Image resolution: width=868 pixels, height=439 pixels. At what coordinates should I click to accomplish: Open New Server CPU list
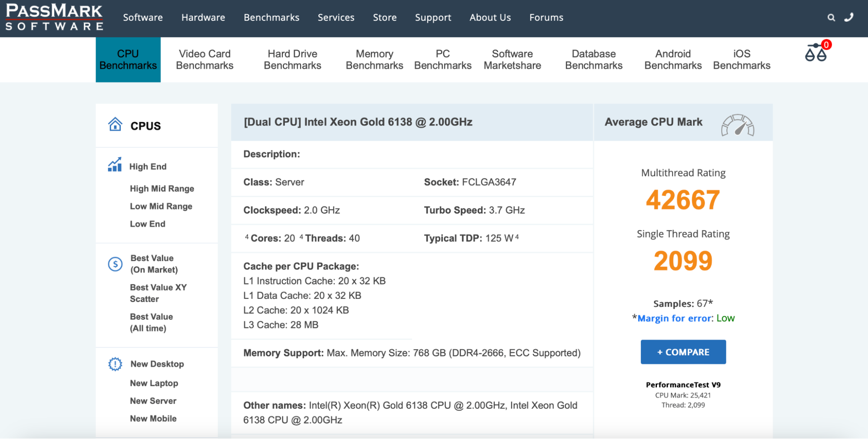pos(153,401)
